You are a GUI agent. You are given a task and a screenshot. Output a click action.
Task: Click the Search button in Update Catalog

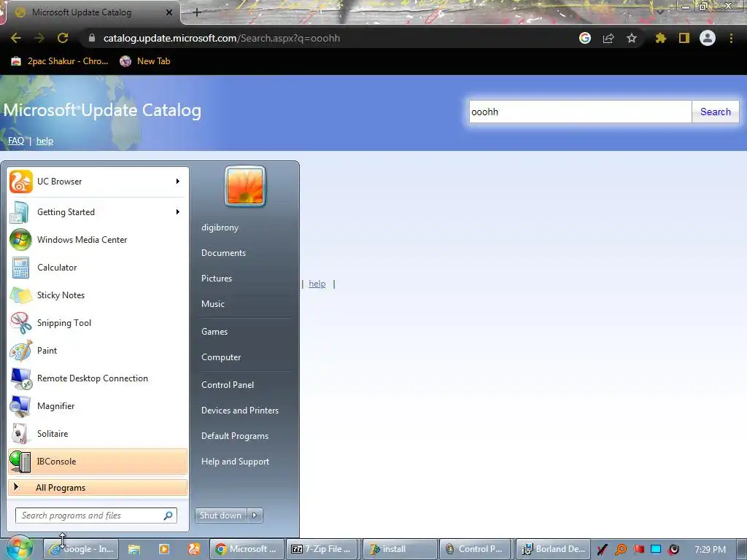(715, 112)
